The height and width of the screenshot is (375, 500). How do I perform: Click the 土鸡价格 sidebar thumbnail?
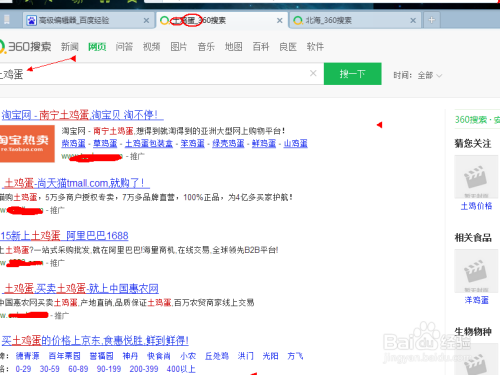pos(476,177)
